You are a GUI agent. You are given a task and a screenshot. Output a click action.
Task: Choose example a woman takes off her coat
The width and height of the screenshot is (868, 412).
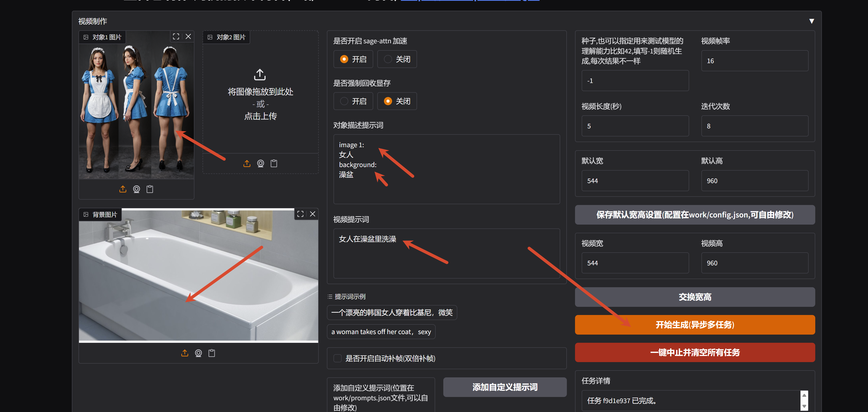tap(381, 332)
